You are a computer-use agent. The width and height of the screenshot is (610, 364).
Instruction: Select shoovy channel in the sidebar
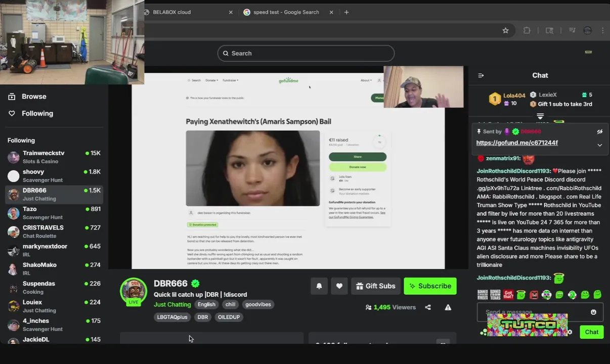54,175
